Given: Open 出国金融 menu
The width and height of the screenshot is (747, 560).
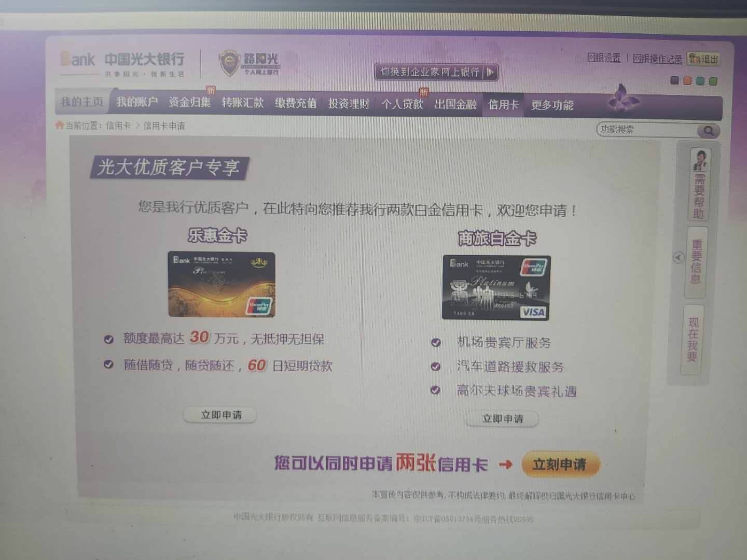Looking at the screenshot, I should pyautogui.click(x=455, y=104).
